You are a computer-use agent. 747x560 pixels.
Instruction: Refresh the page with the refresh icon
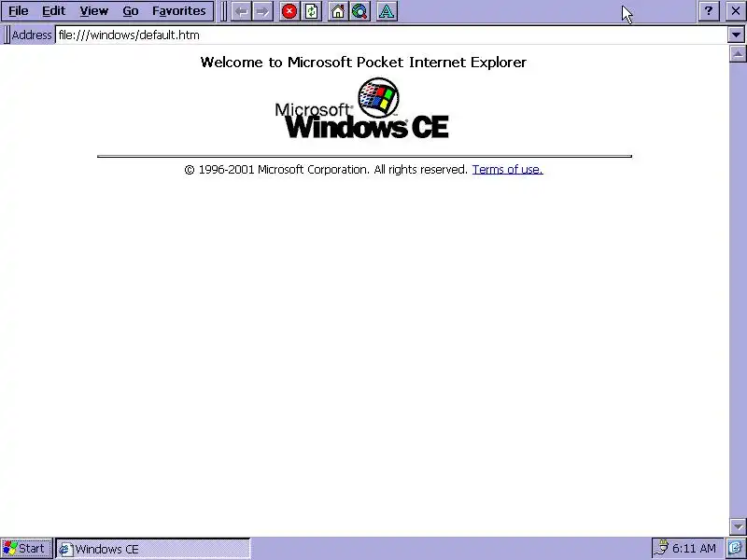pos(312,11)
